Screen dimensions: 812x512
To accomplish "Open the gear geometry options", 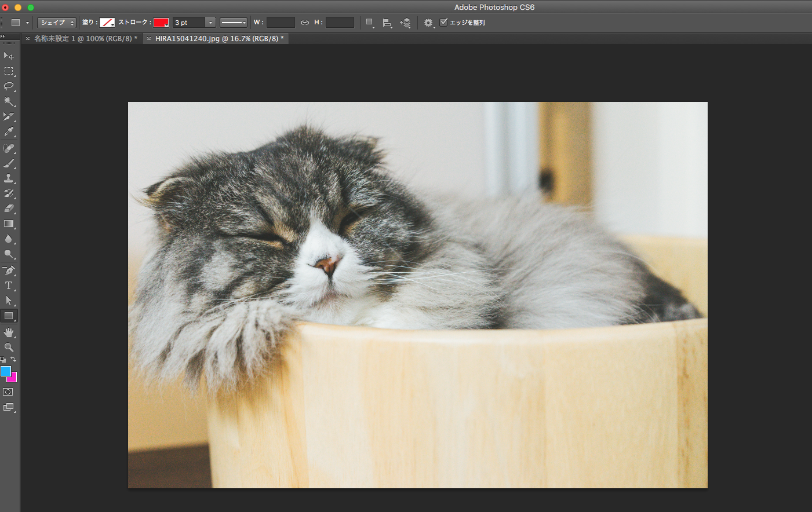I will point(428,23).
